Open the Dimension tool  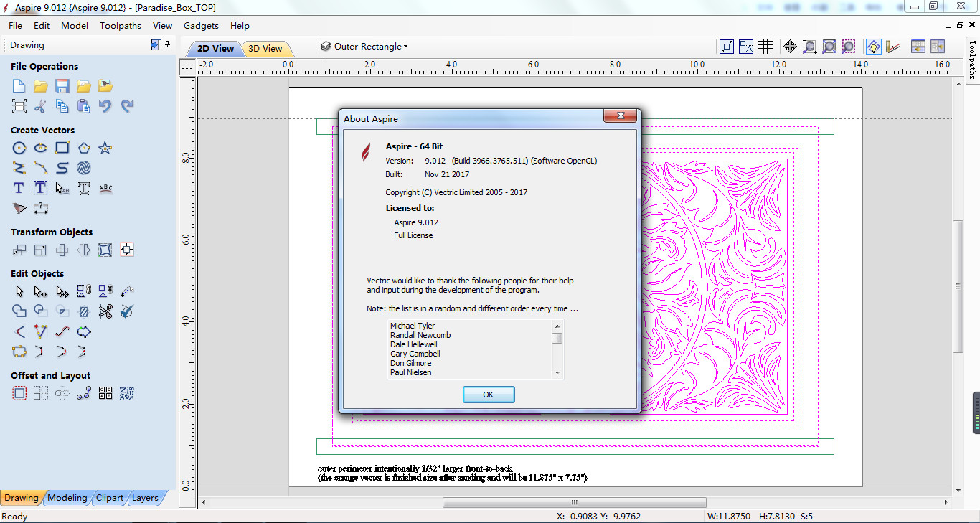[x=41, y=208]
